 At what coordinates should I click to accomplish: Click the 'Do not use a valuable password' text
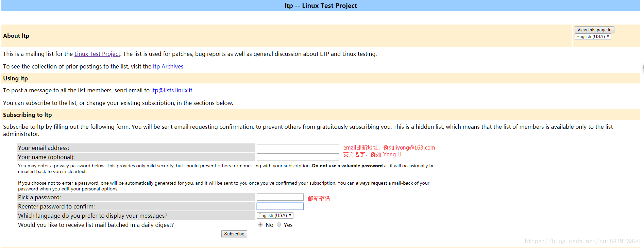coord(347,166)
